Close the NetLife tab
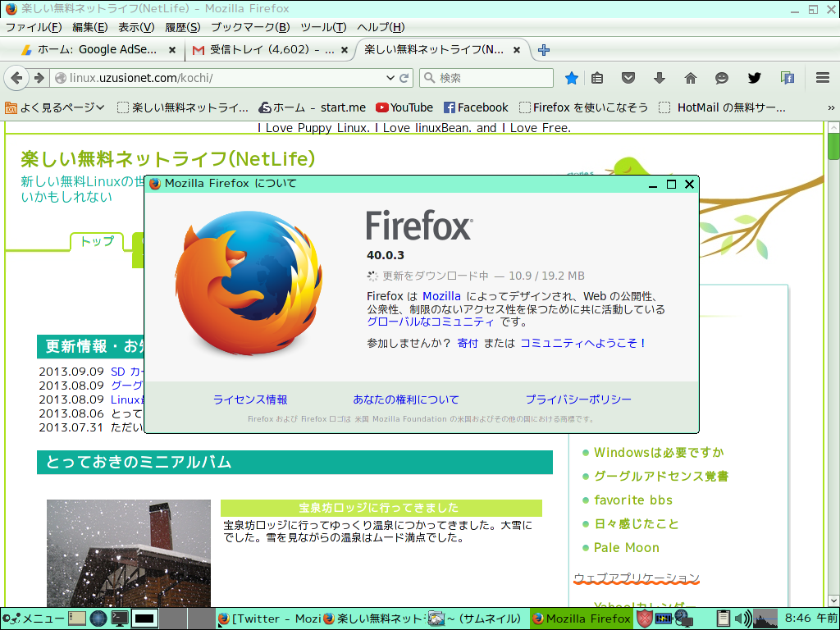The height and width of the screenshot is (630, 840). 517,50
